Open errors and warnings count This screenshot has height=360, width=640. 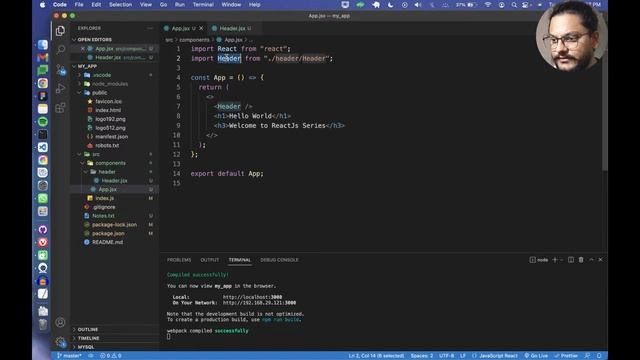click(x=111, y=356)
